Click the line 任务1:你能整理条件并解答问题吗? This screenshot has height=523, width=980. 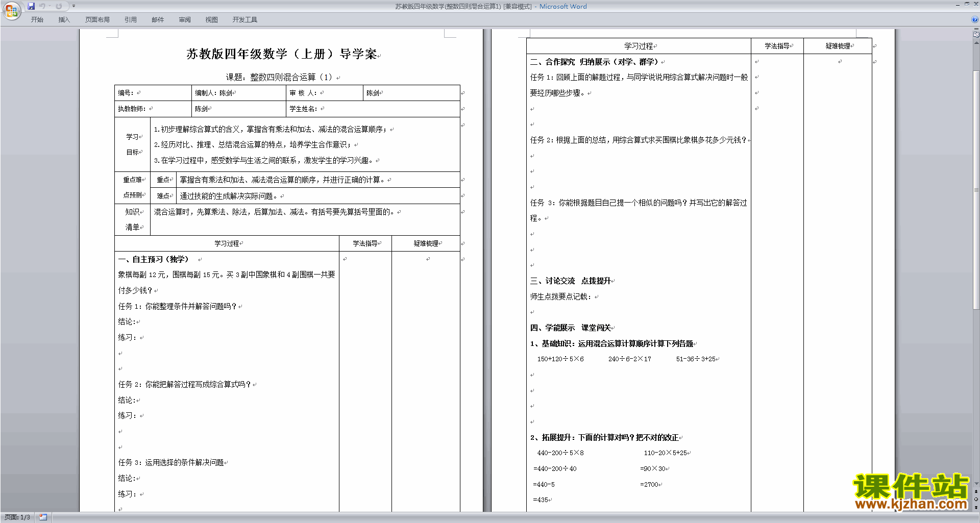tap(178, 307)
